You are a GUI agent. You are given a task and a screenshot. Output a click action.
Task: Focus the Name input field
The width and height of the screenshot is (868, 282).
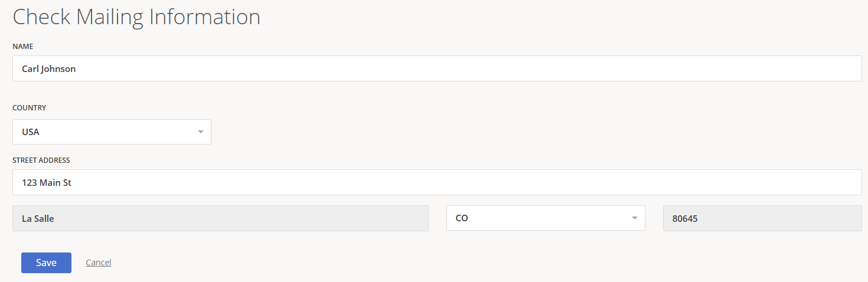coord(437,68)
